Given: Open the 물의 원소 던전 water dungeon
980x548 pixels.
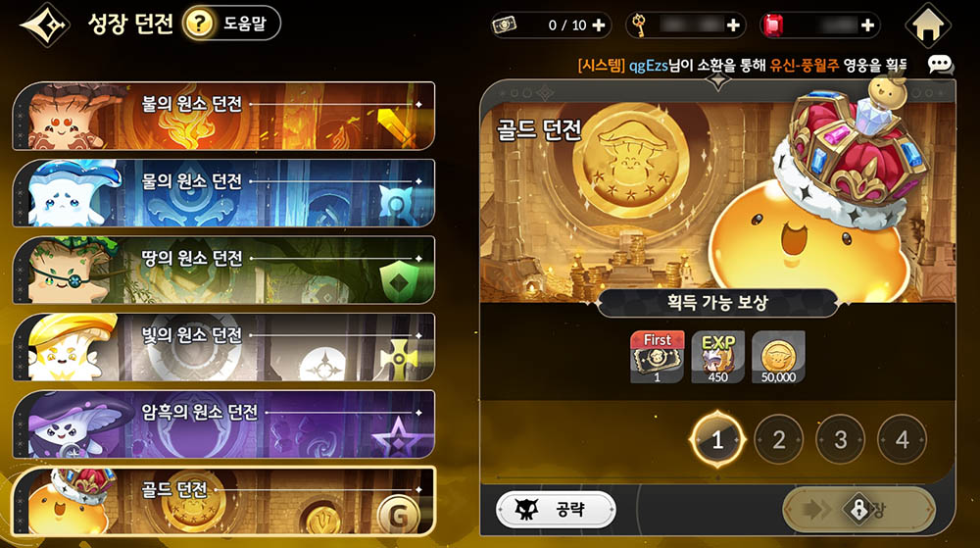Looking at the screenshot, I should pos(223,192).
